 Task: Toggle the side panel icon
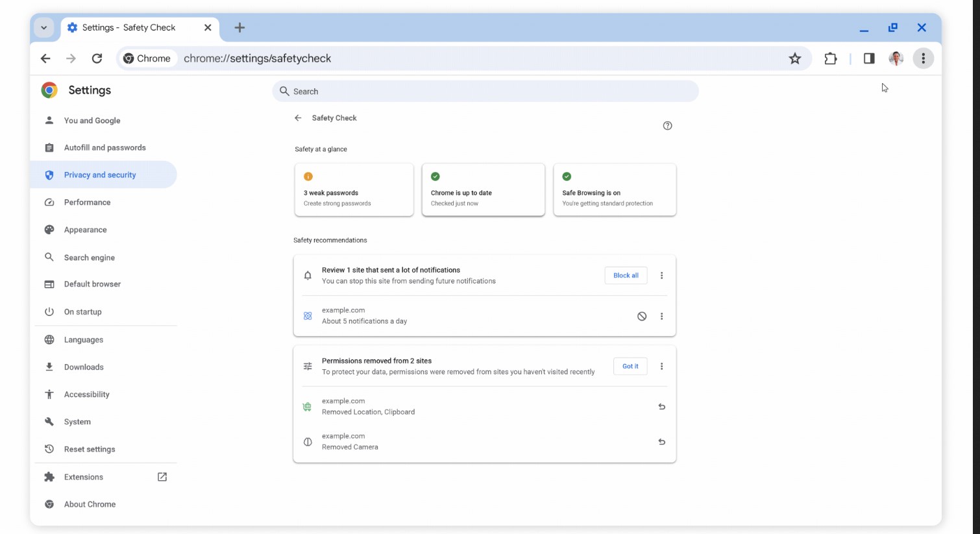coord(869,58)
